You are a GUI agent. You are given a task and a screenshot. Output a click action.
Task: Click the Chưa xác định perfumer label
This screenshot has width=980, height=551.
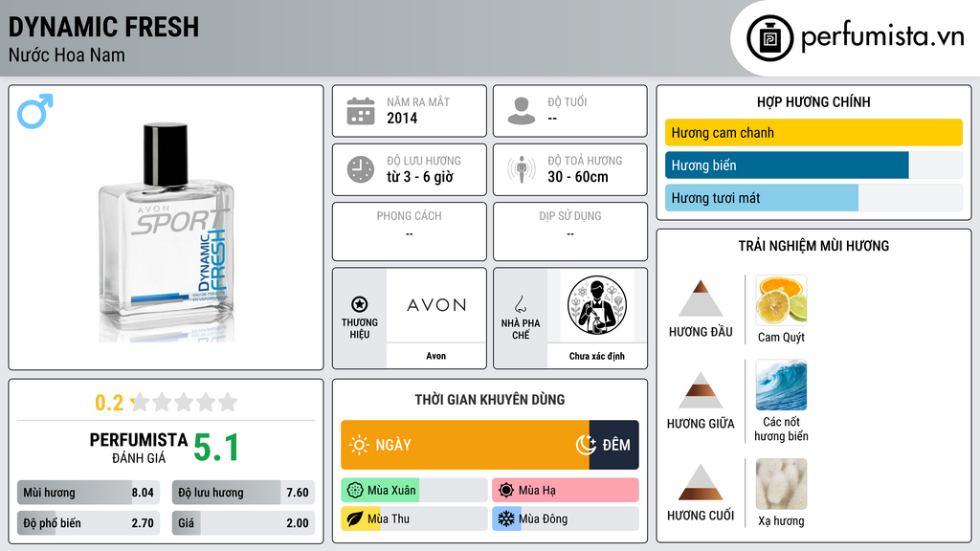[597, 356]
